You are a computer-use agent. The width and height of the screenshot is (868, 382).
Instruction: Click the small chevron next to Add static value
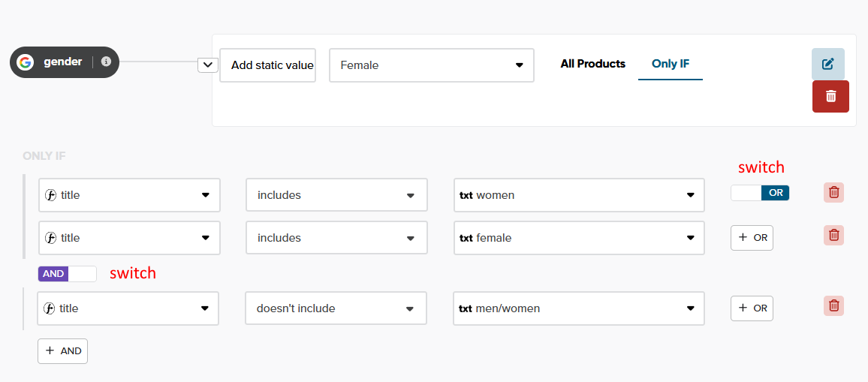(207, 65)
